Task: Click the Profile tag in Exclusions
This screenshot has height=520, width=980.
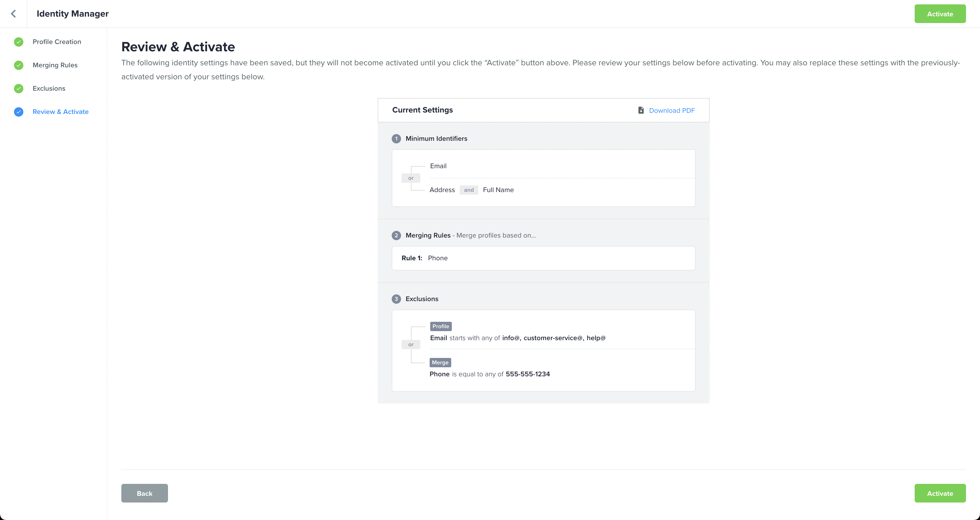Action: (x=440, y=326)
